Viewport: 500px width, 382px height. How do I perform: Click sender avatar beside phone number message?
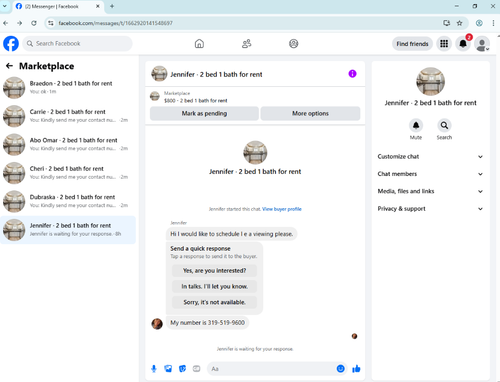click(x=157, y=323)
